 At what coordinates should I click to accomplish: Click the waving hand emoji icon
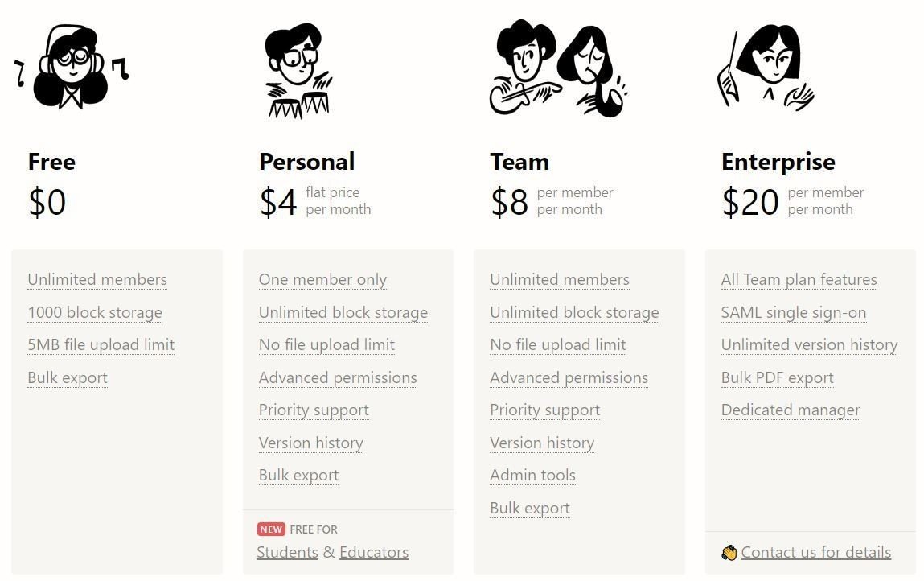729,553
